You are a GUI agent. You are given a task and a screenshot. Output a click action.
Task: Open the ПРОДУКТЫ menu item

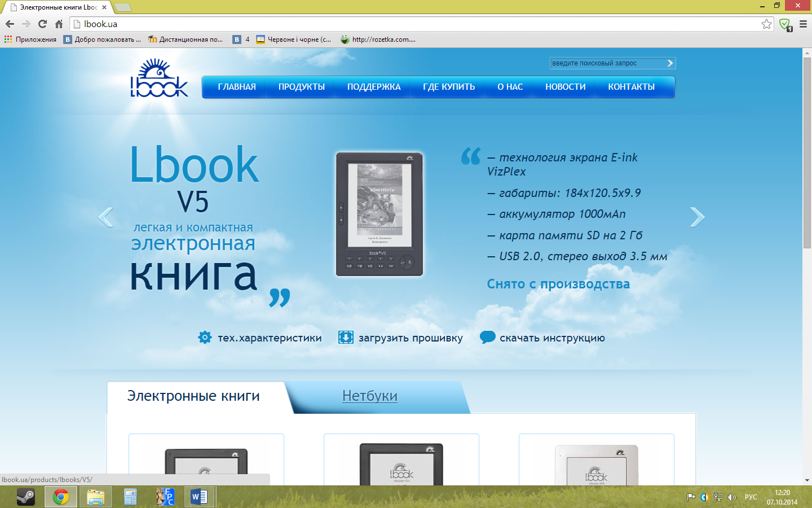[302, 87]
